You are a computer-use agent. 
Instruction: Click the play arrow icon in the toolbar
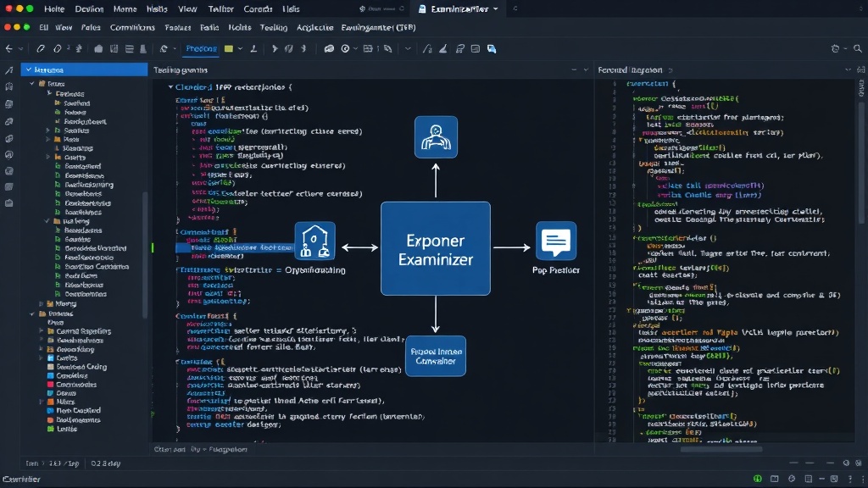coord(275,48)
